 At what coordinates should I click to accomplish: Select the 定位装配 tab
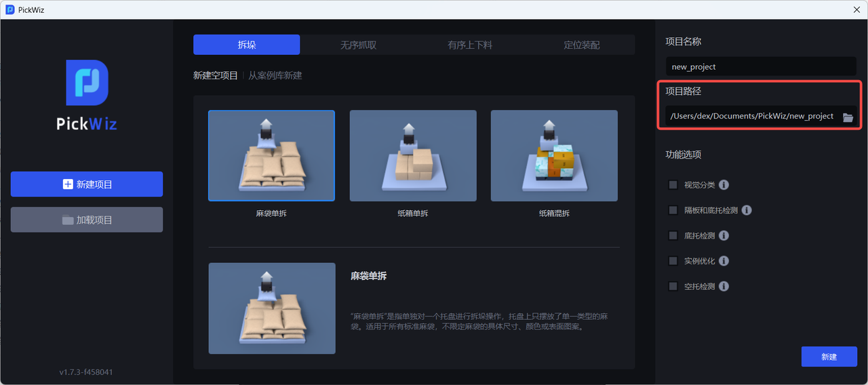tap(581, 45)
